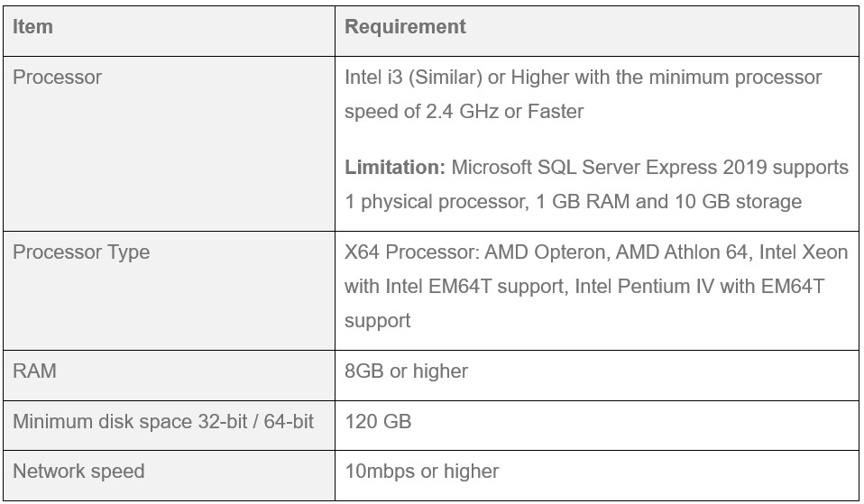This screenshot has height=504, width=864.
Task: Click the 2.4 GHz or Faster text
Action: tap(504, 111)
